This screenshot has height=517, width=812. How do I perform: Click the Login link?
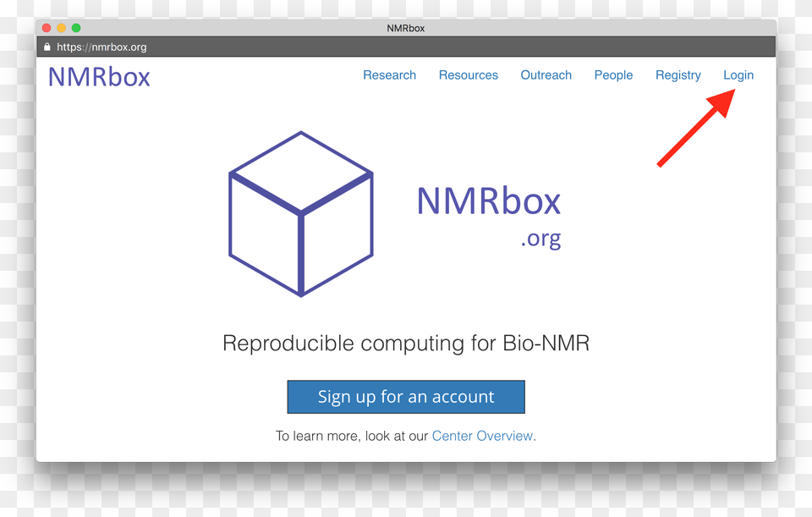738,75
